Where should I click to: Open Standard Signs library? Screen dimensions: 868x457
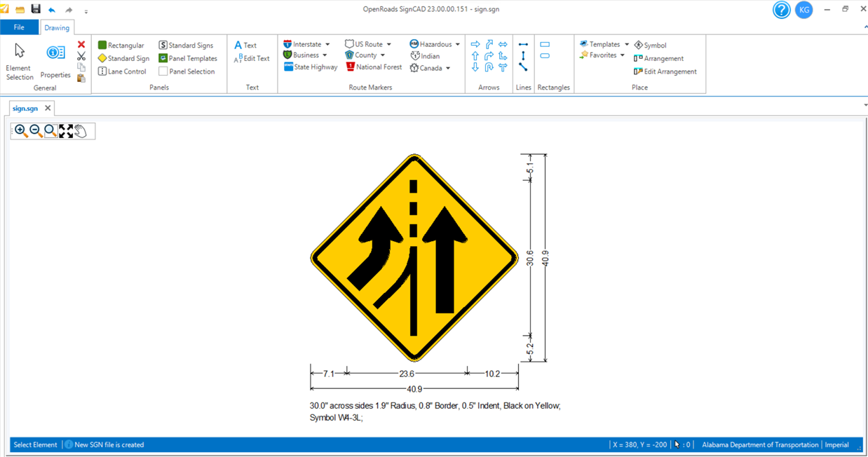pyautogui.click(x=186, y=45)
